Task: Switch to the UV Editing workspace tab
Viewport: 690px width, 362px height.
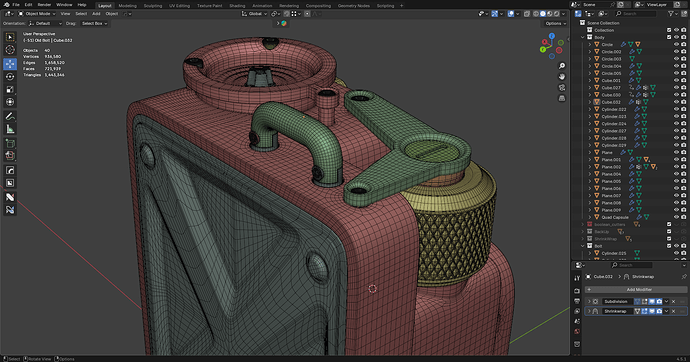Action: click(x=180, y=6)
